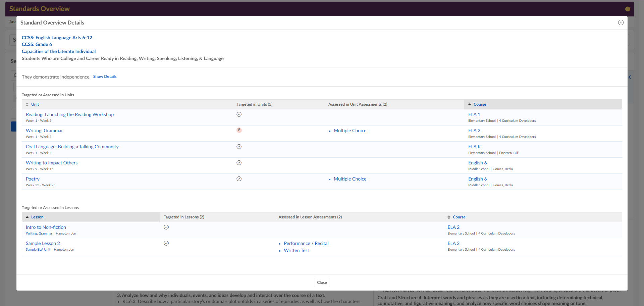Image resolution: width=644 pixels, height=306 pixels.
Task: Click targeted checkmark for Intro to Non-fiction lesson
Action: point(166,227)
